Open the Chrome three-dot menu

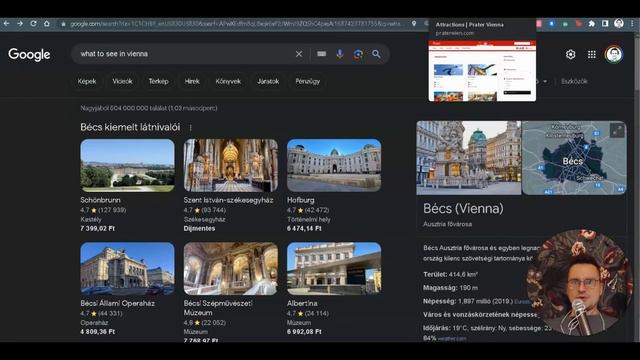(631, 24)
